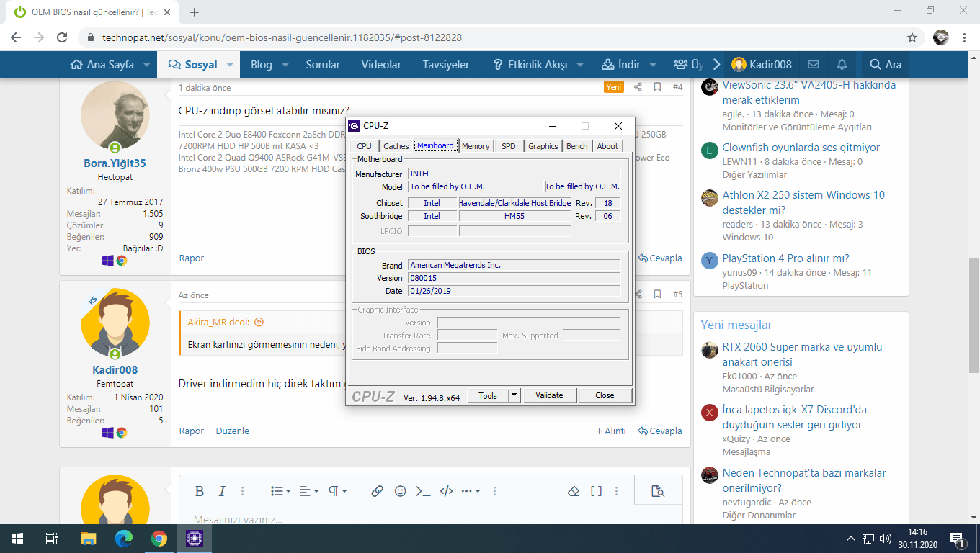
Task: Open the Memory tab in CPU-Z
Action: point(476,146)
